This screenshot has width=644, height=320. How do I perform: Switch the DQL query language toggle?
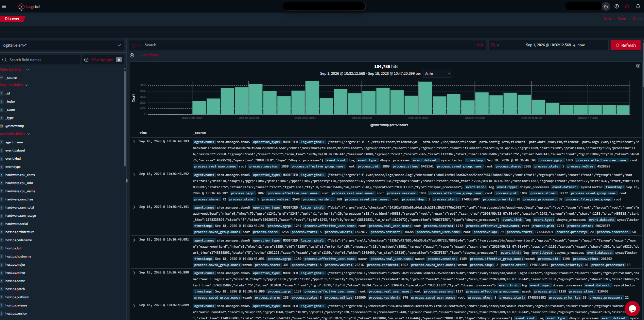point(480,45)
